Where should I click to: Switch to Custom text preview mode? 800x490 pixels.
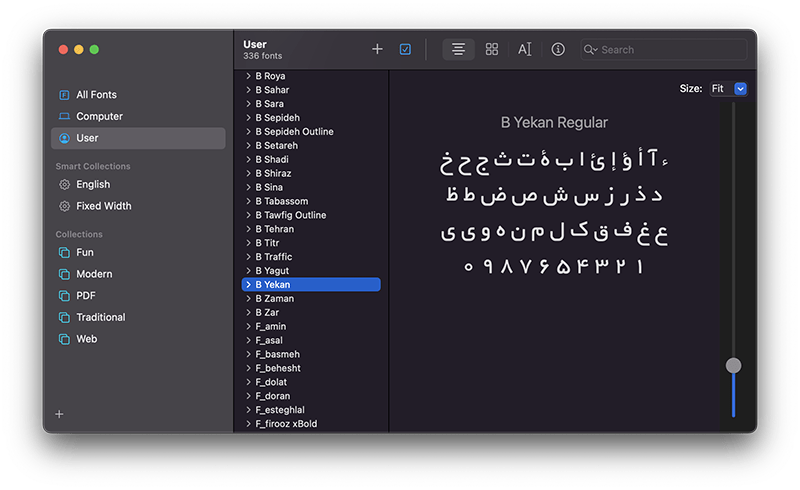[x=524, y=49]
